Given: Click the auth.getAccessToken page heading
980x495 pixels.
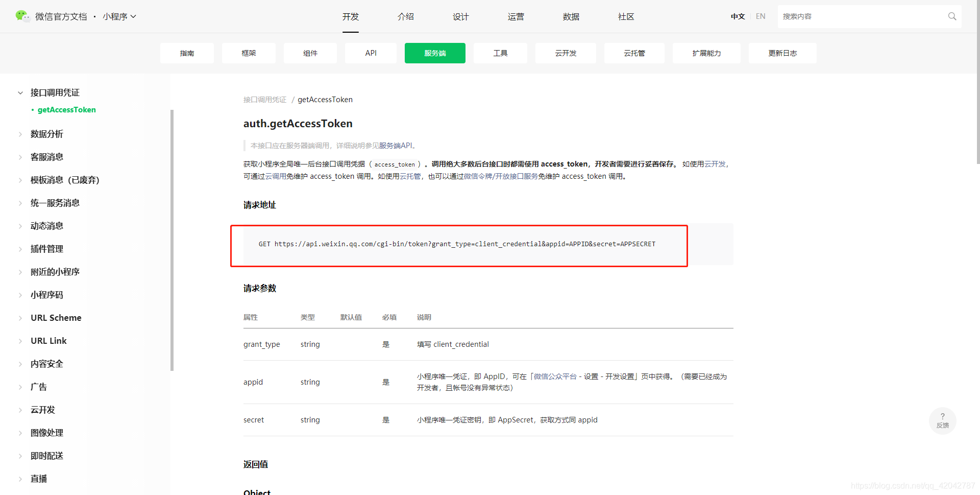Looking at the screenshot, I should click(298, 124).
